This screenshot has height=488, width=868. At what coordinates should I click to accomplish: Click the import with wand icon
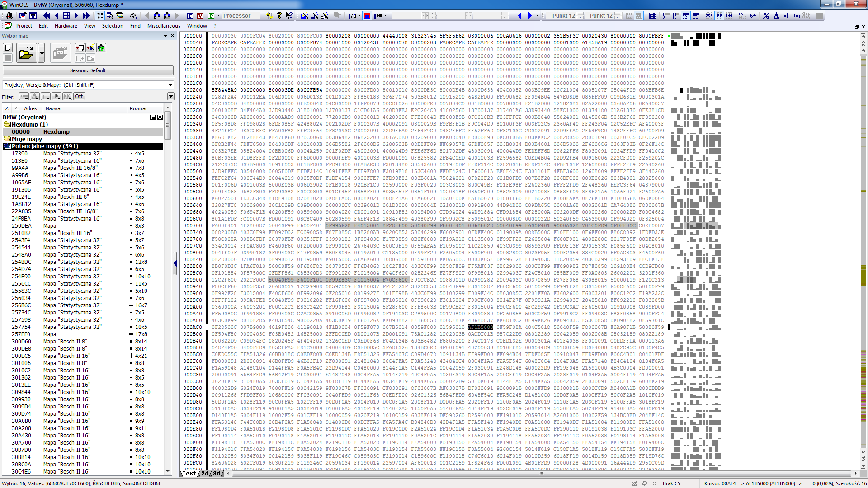pyautogui.click(x=90, y=48)
